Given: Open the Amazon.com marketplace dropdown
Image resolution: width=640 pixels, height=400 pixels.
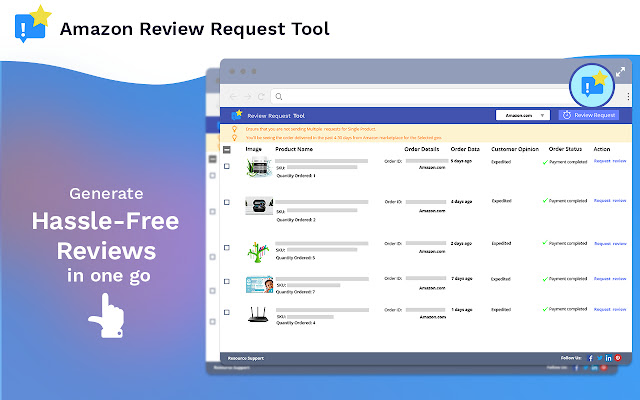Looking at the screenshot, I should (x=523, y=116).
